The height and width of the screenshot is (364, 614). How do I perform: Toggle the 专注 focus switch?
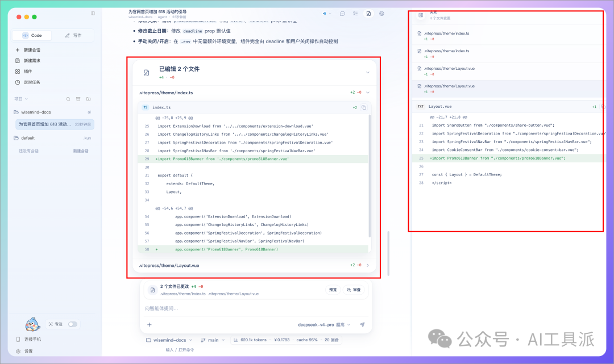click(x=72, y=324)
